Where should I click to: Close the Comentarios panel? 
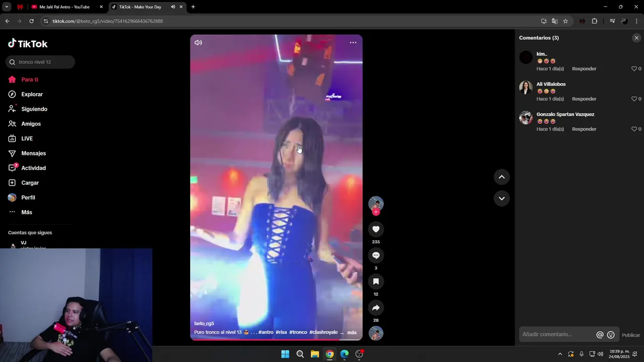coord(636,38)
